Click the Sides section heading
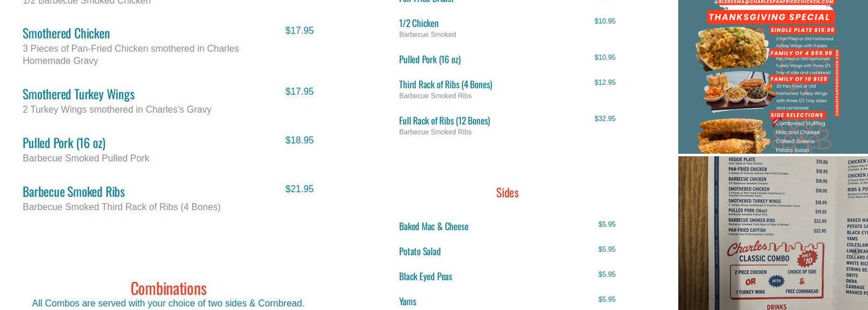 click(x=507, y=193)
